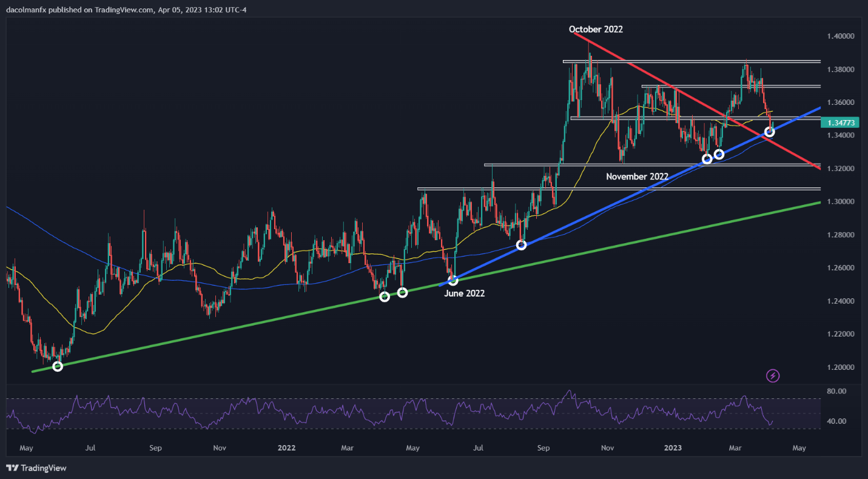Click the circle marker at the green trendline's start
Screen dimensions: 868x479
tap(58, 366)
